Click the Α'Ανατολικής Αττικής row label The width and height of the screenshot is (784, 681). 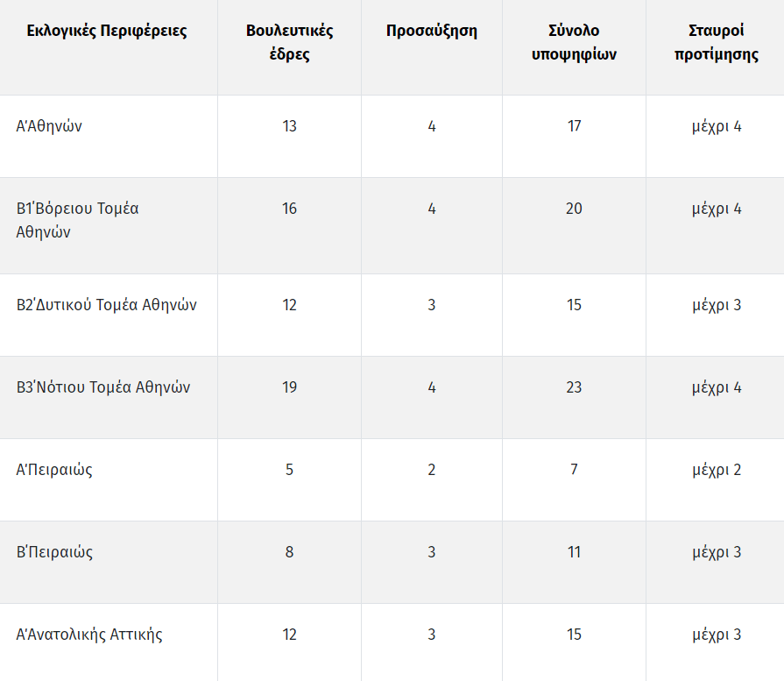point(89,635)
